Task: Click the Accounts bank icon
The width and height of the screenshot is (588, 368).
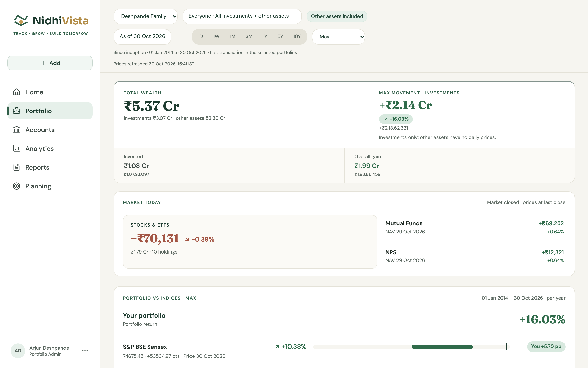Action: pos(17,130)
